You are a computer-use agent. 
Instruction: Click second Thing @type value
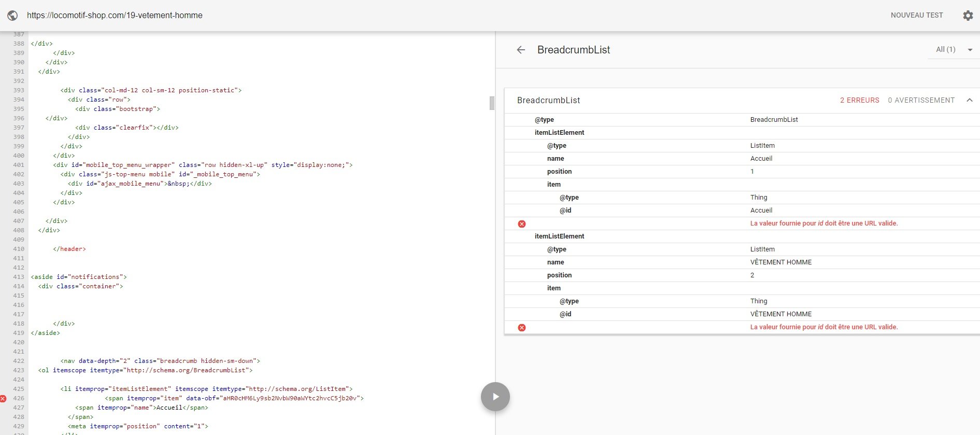point(759,301)
